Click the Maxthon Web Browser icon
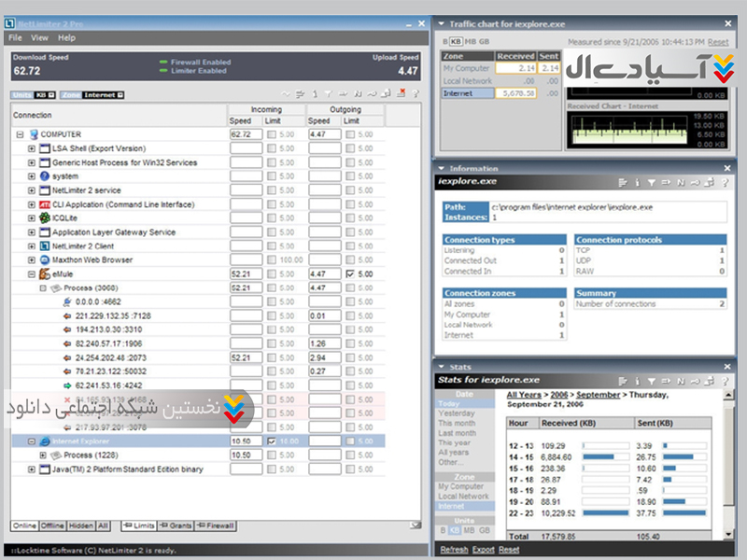 pos(44,260)
